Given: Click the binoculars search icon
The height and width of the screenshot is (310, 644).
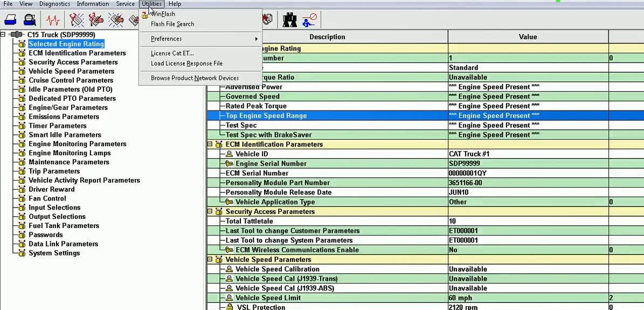Looking at the screenshot, I should [290, 19].
